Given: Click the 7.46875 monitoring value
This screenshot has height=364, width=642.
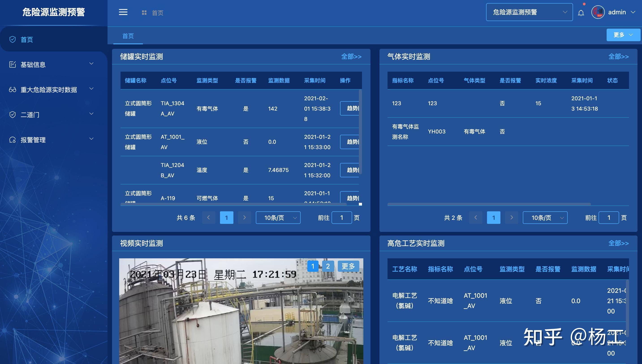Looking at the screenshot, I should (278, 170).
